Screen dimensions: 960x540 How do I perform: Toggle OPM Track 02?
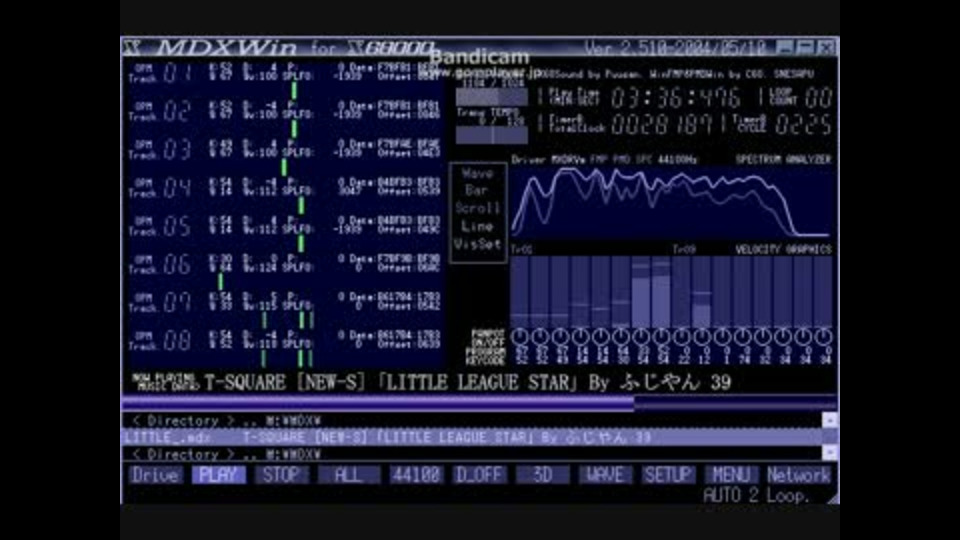click(161, 111)
